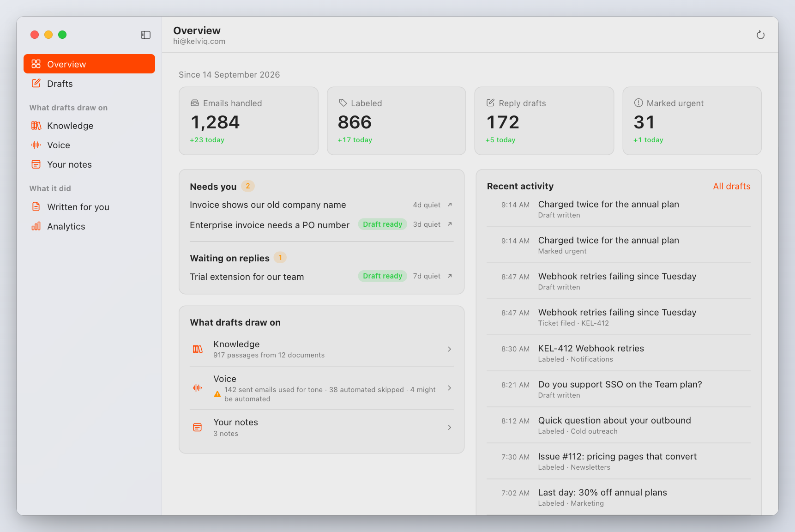Viewport: 795px width, 532px height.
Task: Click the Emails handled tray icon
Action: click(x=195, y=103)
